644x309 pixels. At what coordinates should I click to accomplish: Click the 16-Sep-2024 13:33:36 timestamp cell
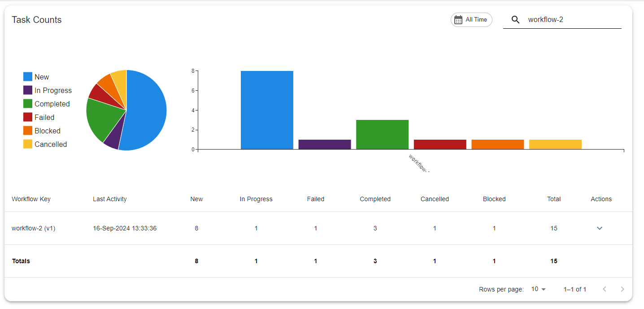(x=125, y=228)
